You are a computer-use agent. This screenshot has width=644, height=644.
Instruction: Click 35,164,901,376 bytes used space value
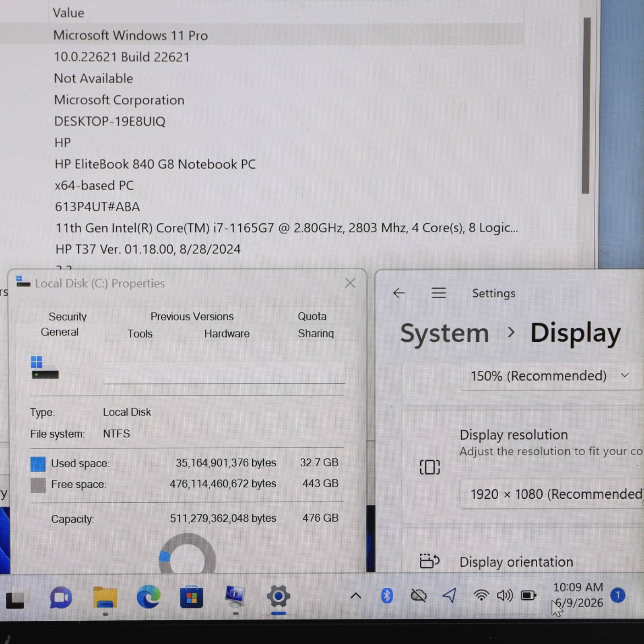226,463
